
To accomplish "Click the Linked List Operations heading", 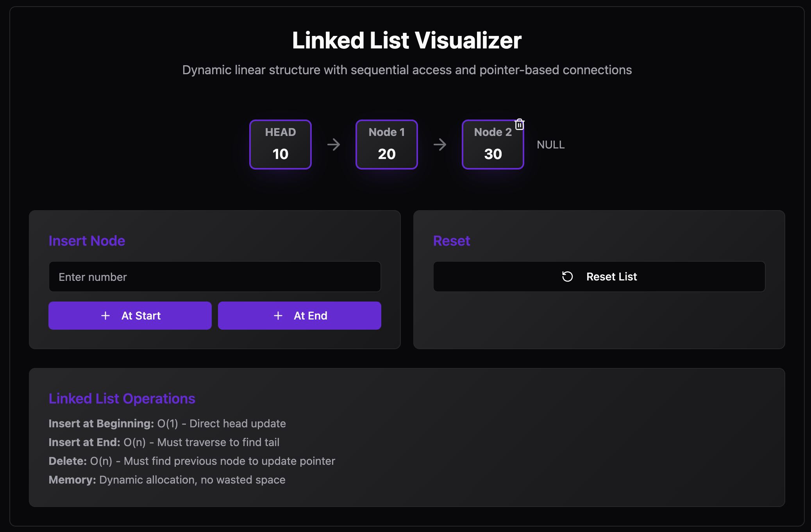I will tap(122, 398).
